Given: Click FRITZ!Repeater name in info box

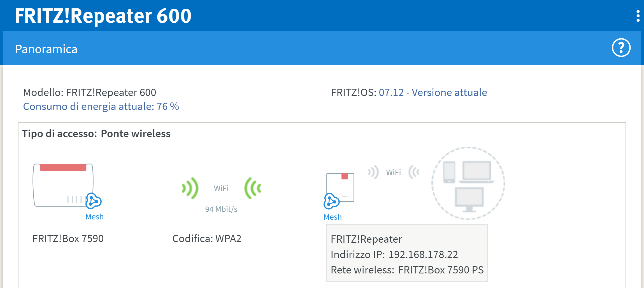Looking at the screenshot, I should coord(366,239).
